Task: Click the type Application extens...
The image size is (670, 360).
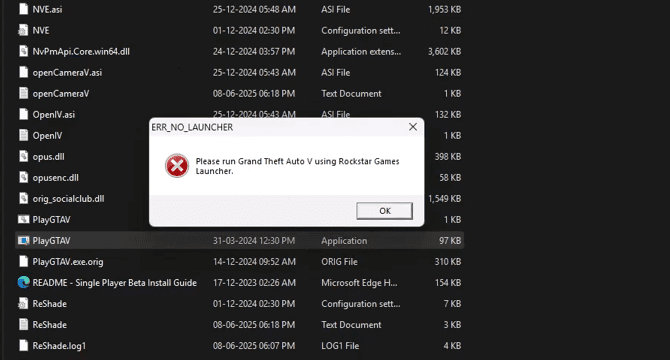Action: click(361, 52)
